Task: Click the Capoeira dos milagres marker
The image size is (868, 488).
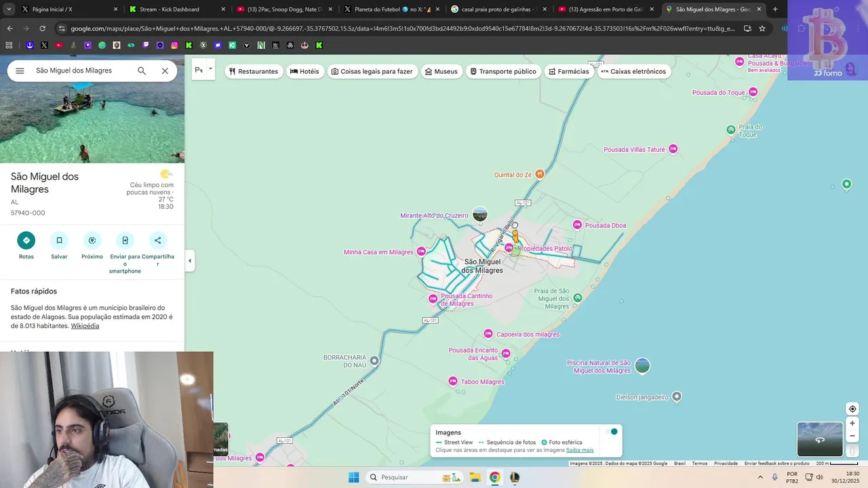Action: (x=488, y=333)
